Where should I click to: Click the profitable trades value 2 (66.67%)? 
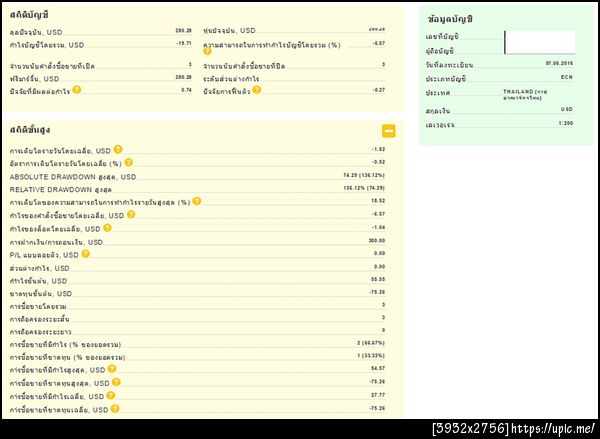click(371, 343)
